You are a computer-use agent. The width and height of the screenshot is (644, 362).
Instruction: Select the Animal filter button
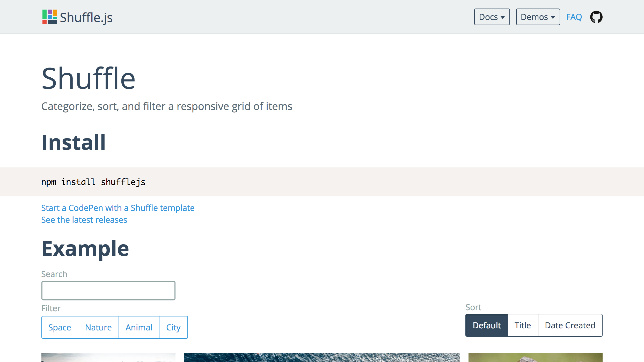tap(139, 327)
